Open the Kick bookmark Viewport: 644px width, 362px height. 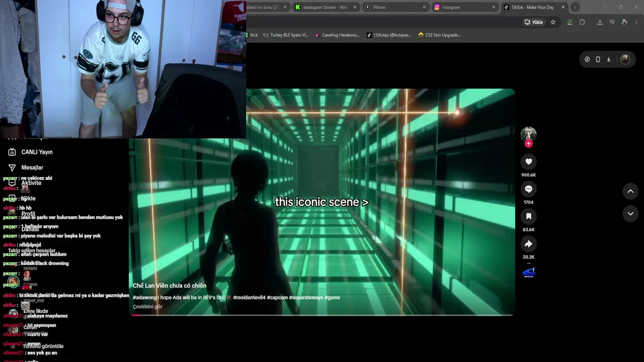252,35
